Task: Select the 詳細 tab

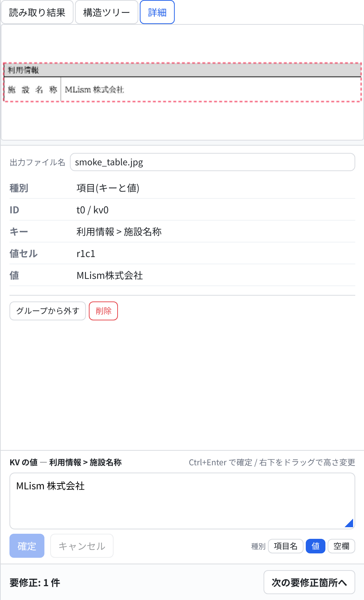Action: [x=157, y=12]
